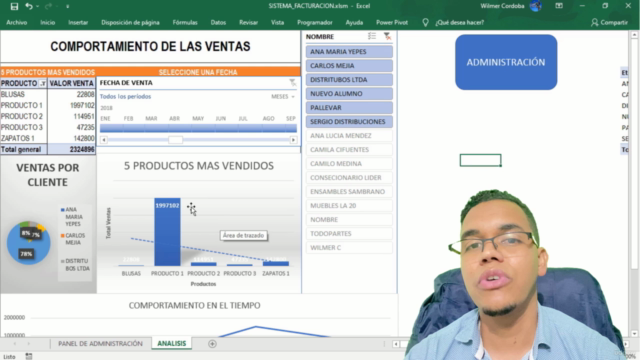Switch to Disposición de página tab

[130, 22]
